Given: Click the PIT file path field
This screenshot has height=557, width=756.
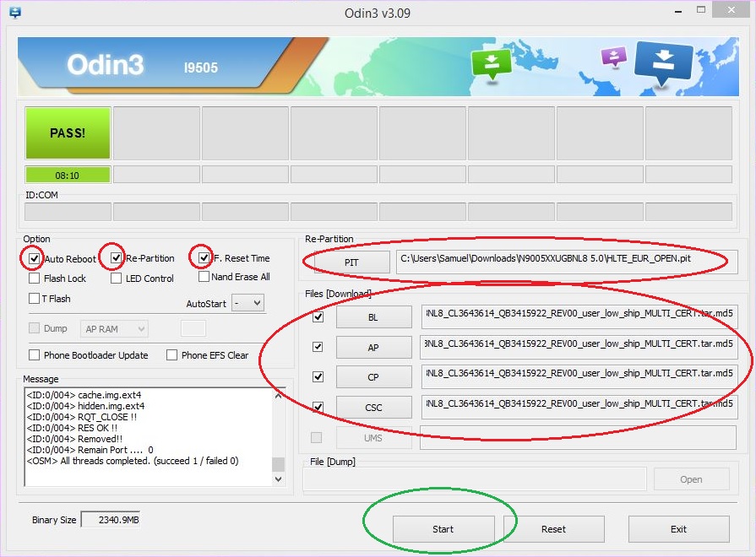Looking at the screenshot, I should point(566,259).
